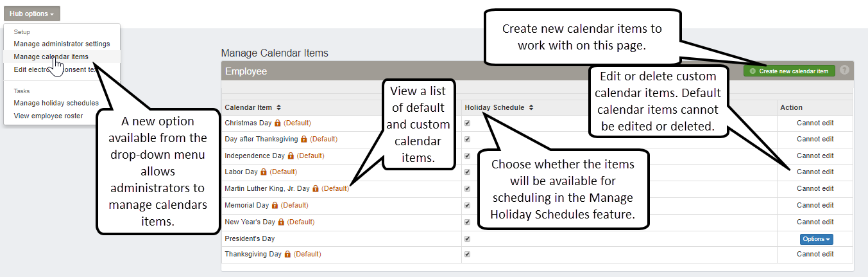Viewport: 868px width, 277px height.
Task: Click the lock icon beside Independence Day
Action: pos(291,156)
